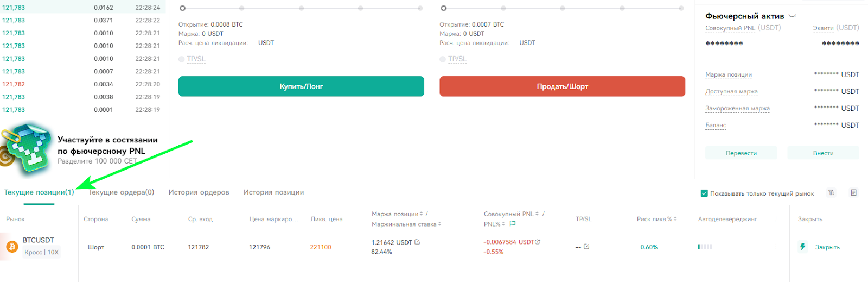Sort by cumulative PNL column arrows

(x=537, y=214)
